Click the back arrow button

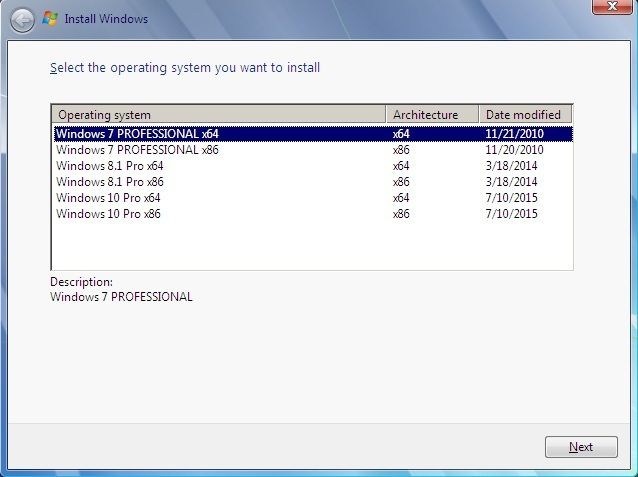(x=22, y=20)
